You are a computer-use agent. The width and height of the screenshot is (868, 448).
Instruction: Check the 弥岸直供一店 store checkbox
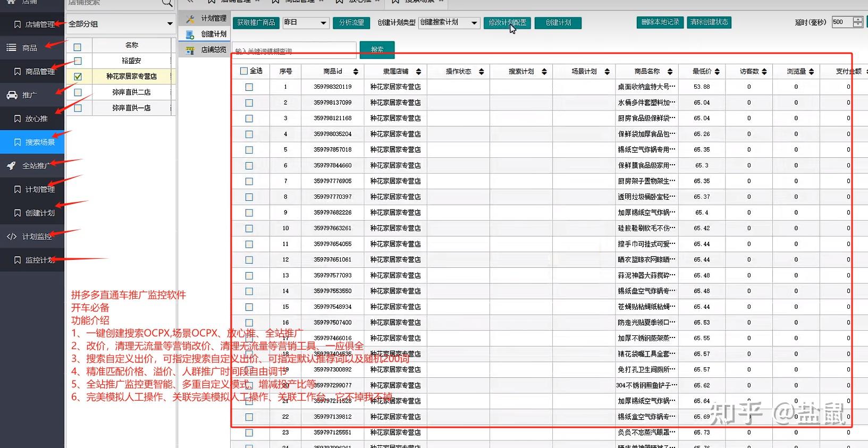click(x=78, y=108)
